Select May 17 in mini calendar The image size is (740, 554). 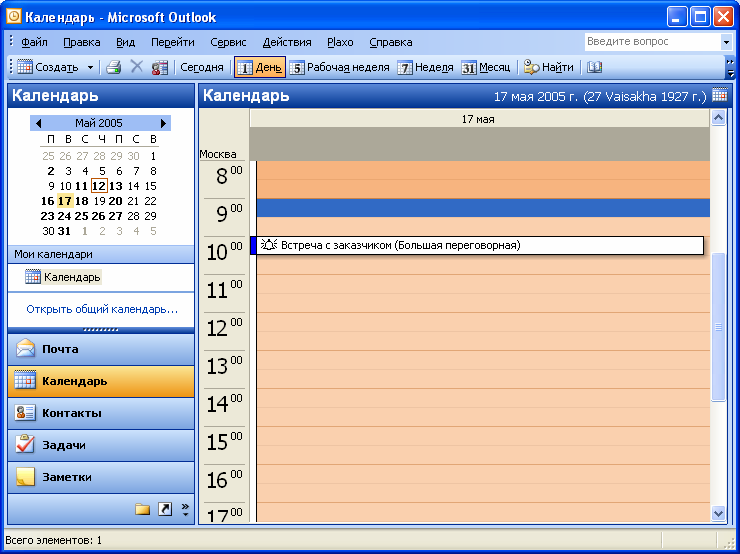tap(65, 201)
